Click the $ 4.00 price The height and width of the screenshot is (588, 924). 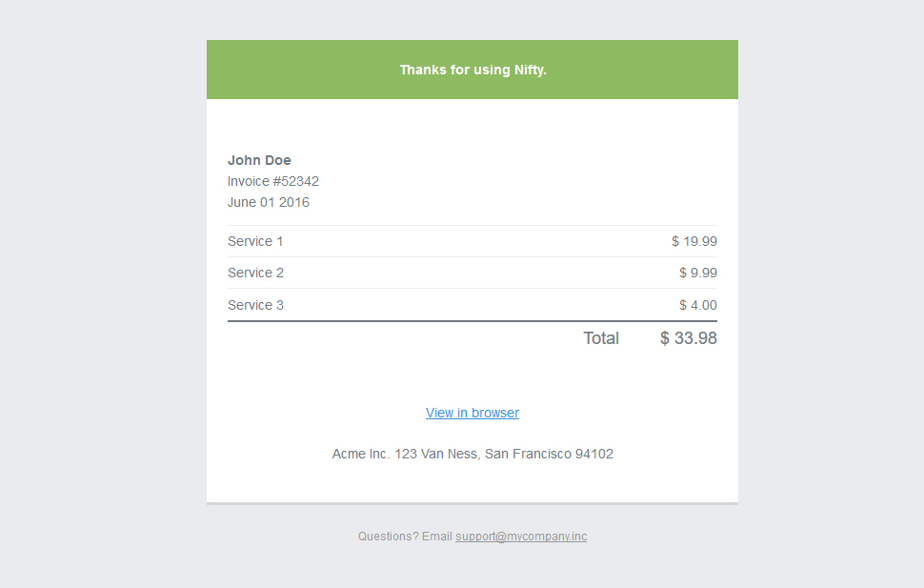tap(698, 305)
